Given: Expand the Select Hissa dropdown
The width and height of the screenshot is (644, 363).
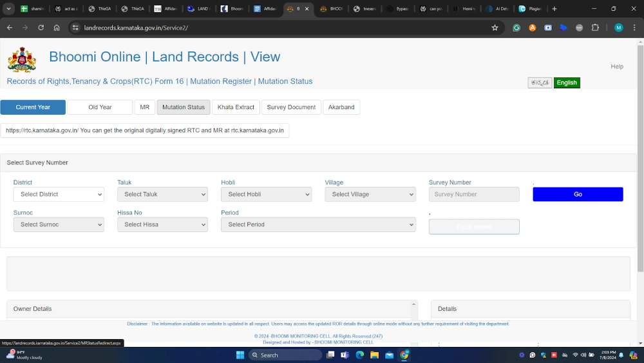Looking at the screenshot, I should (x=163, y=224).
